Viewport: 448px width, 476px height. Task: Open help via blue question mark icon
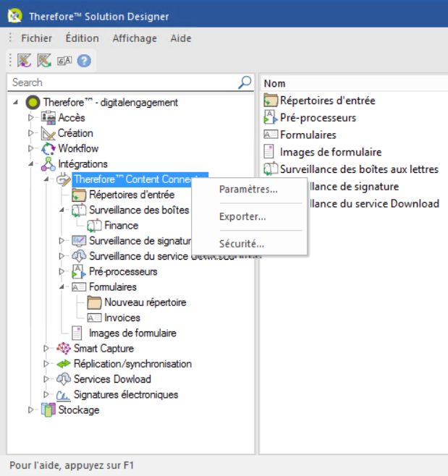point(84,61)
